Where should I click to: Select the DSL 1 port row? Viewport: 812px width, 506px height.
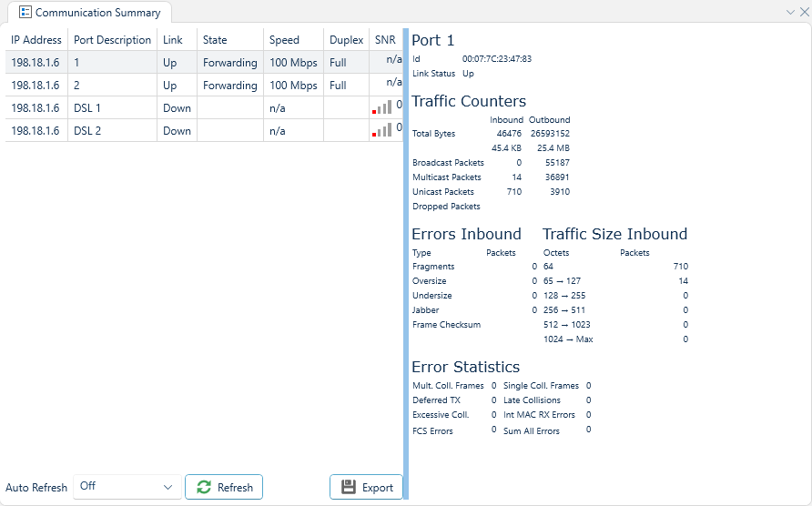(x=204, y=107)
